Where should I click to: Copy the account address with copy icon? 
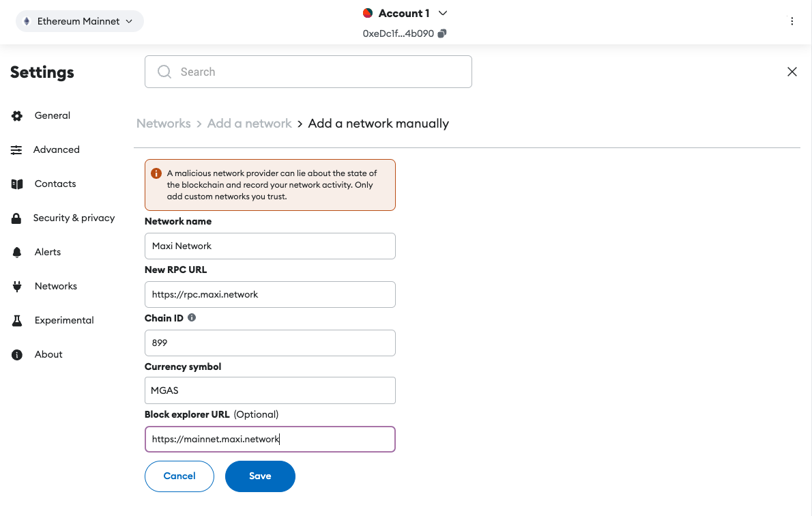point(442,33)
